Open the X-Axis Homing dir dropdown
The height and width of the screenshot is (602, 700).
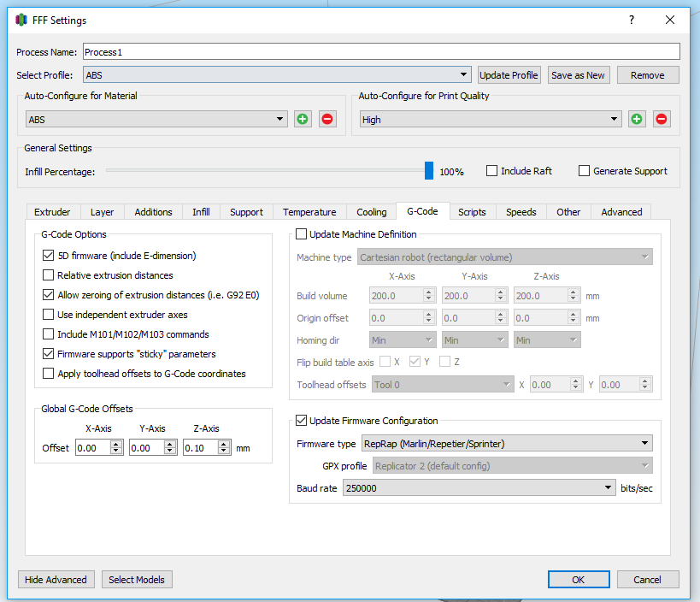pyautogui.click(x=403, y=340)
